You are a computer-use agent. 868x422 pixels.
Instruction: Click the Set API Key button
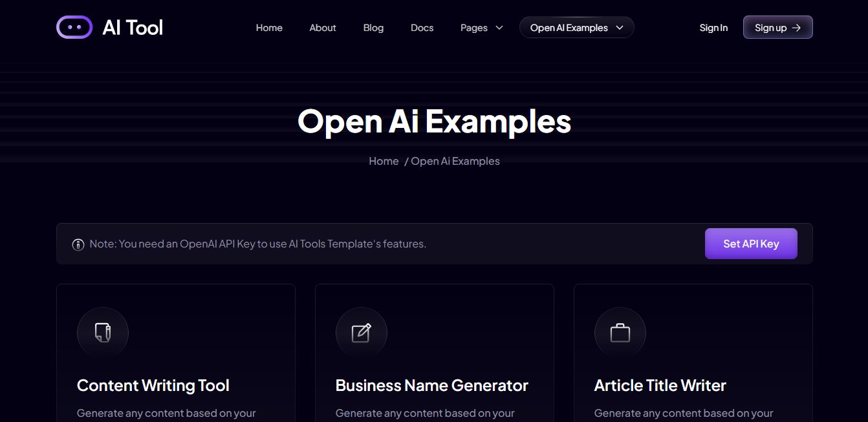pyautogui.click(x=751, y=244)
